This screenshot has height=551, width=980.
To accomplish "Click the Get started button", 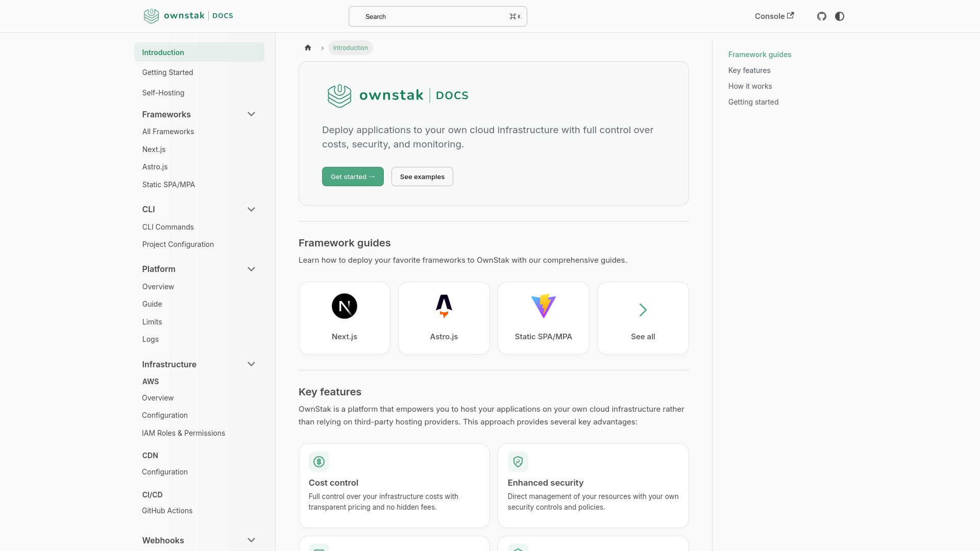I will (353, 177).
